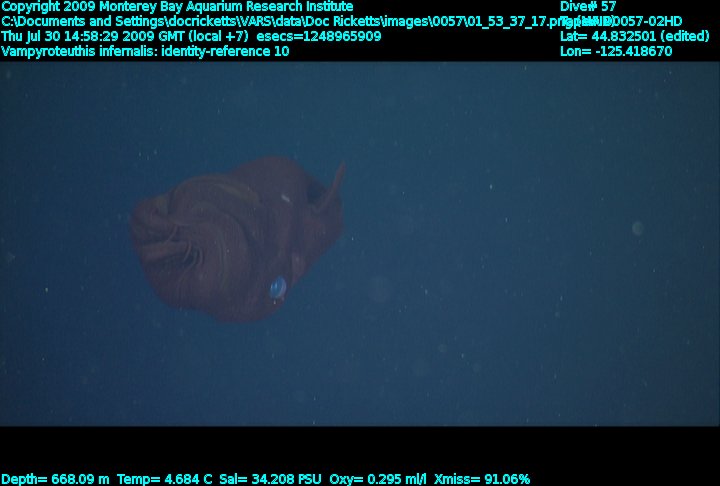The height and width of the screenshot is (486, 720).
Task: Click the 'Xmiss= 91.06%' reading
Action: [482, 479]
